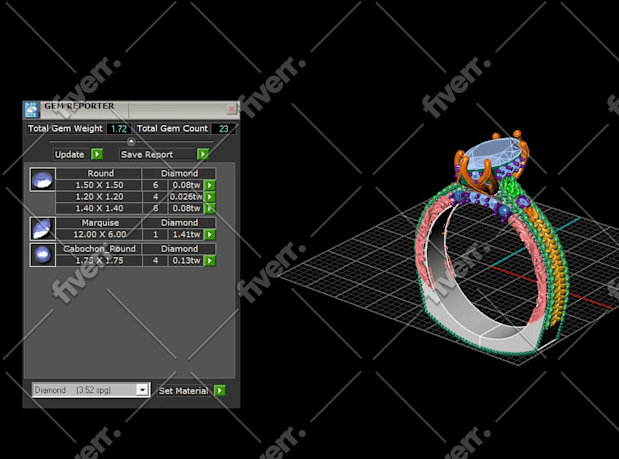This screenshot has height=459, width=619.
Task: Click the 1.40 X 1.40 size cell
Action: coord(99,208)
